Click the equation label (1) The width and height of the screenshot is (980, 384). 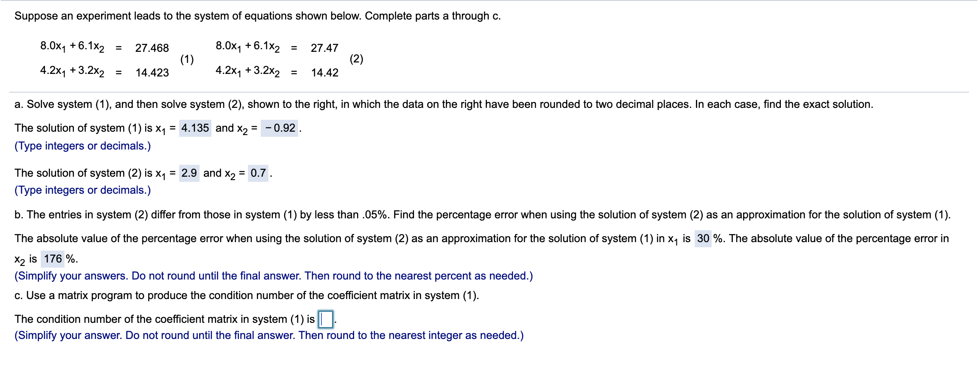[x=187, y=59]
